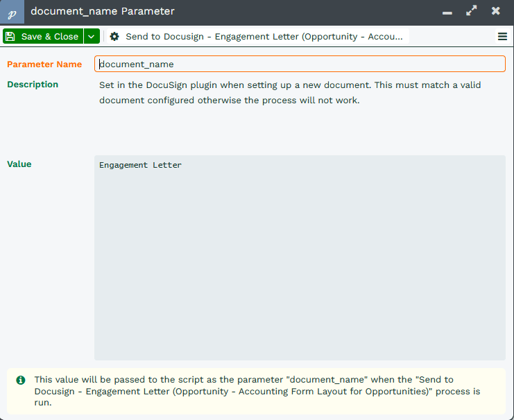The image size is (514, 420).
Task: Click the Value label
Action: tap(19, 164)
